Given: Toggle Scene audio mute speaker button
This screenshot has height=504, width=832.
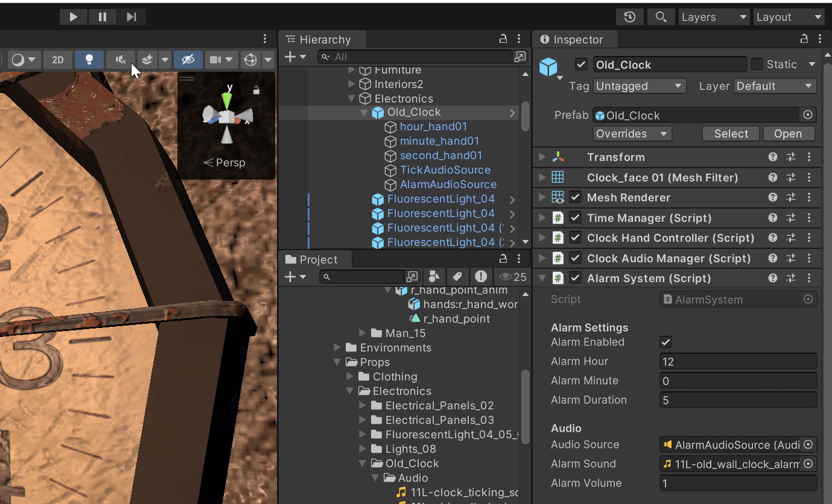Looking at the screenshot, I should [x=121, y=60].
